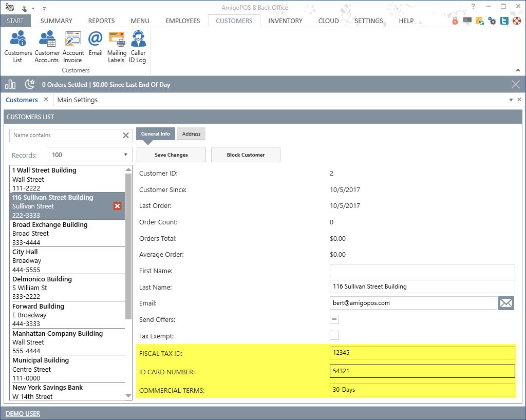The image size is (526, 420).
Task: Click the envelope icon beside the email field
Action: point(506,303)
